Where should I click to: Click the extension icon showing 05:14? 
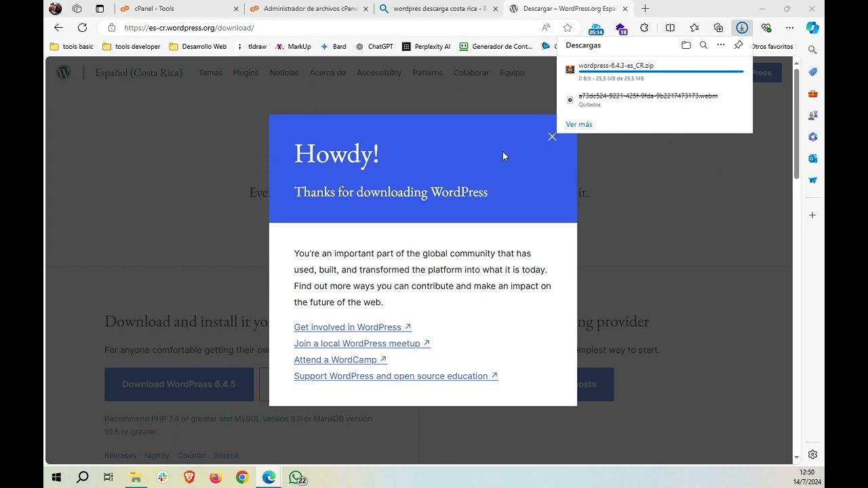click(x=595, y=28)
